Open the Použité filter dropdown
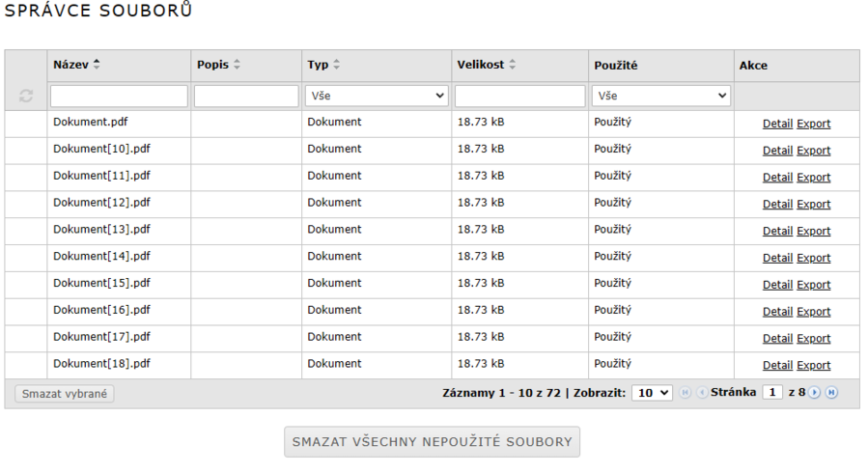868x473 pixels. click(x=661, y=97)
